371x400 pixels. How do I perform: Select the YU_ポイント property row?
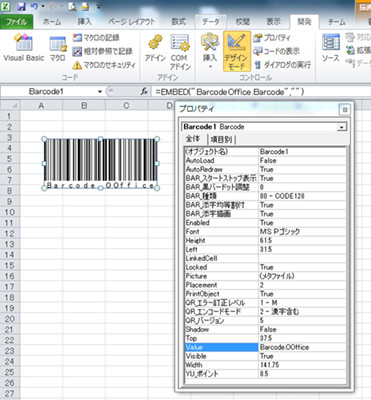pyautogui.click(x=265, y=374)
